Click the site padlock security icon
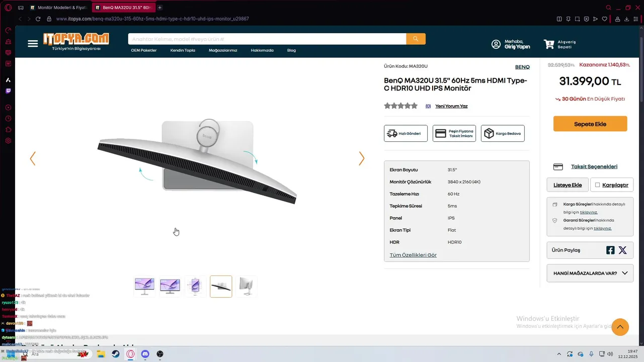The height and width of the screenshot is (362, 644). point(49,19)
